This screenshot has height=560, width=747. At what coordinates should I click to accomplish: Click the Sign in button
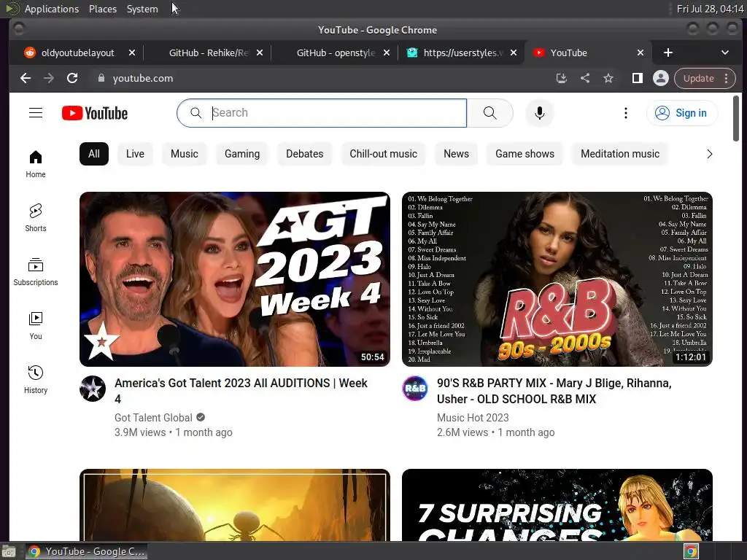pyautogui.click(x=682, y=113)
